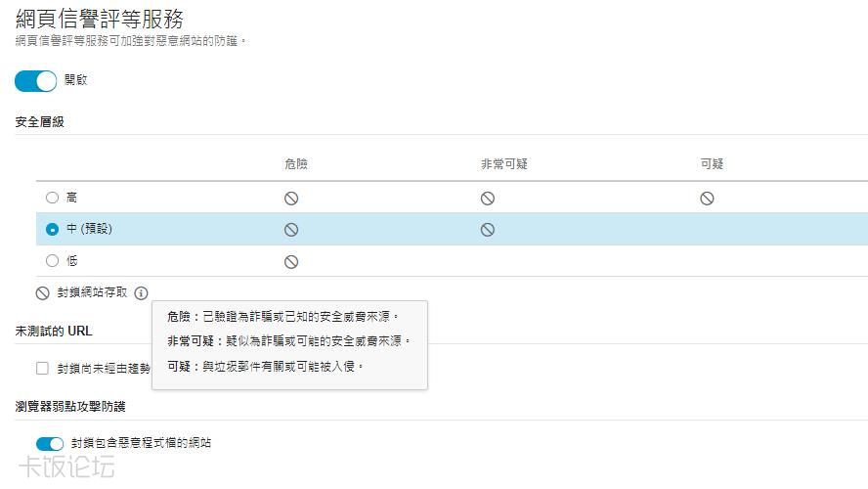Image resolution: width=868 pixels, height=489 pixels.
Task: Click the 危險 column header
Action: point(296,164)
